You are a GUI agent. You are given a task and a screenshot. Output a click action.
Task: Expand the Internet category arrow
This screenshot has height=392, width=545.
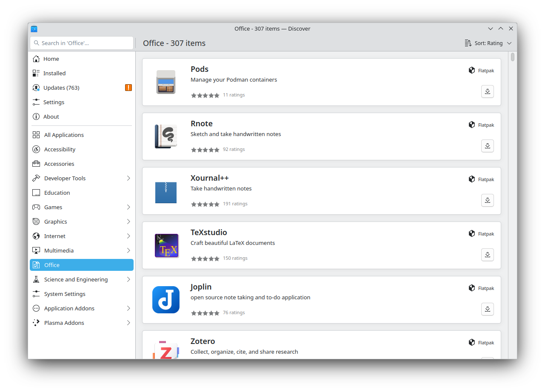coord(128,236)
